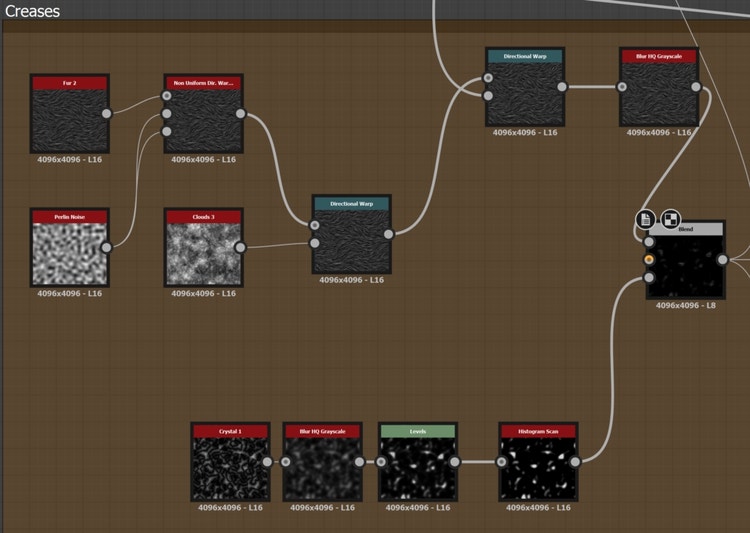Screen dimensions: 750x533
Task: Click the 4096x4096 - L16 label under Perlin Noise
Action: [x=70, y=293]
